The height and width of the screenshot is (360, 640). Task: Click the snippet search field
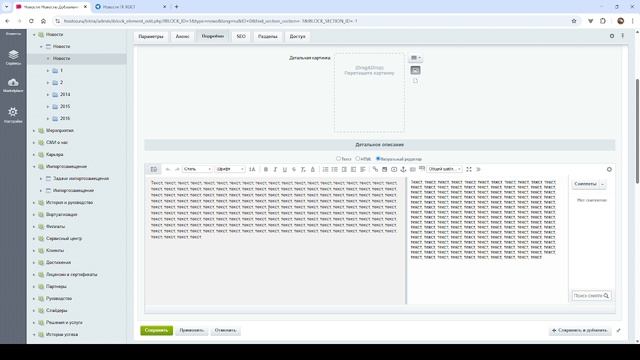(x=591, y=296)
